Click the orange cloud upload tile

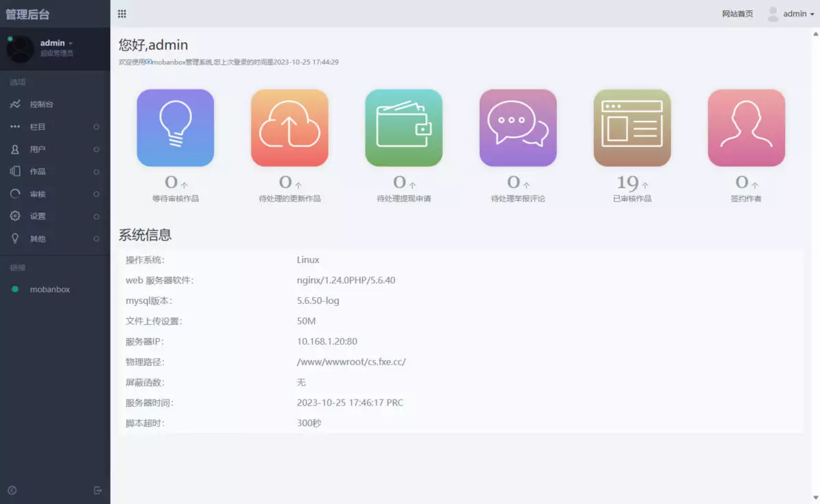click(x=290, y=128)
